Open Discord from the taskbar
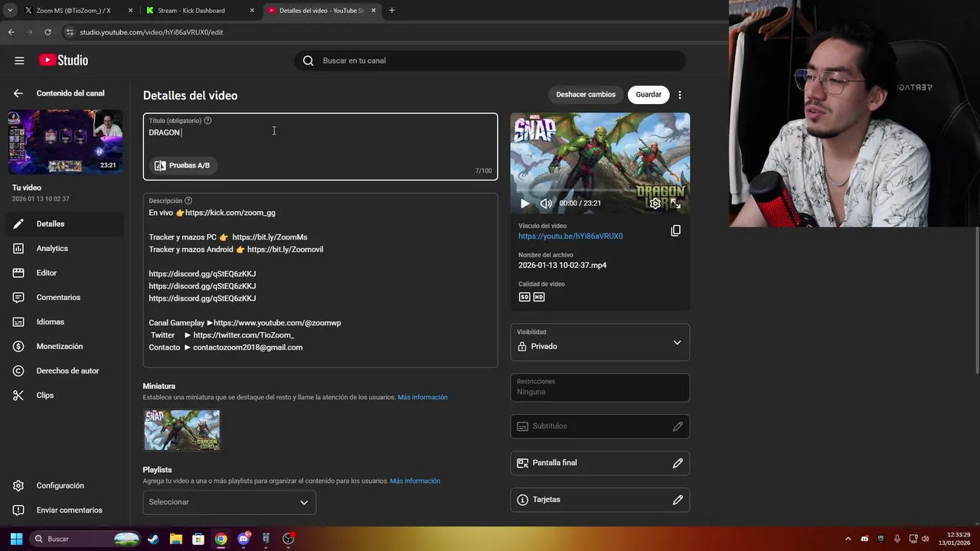Screen dimensions: 980x551 point(243,539)
